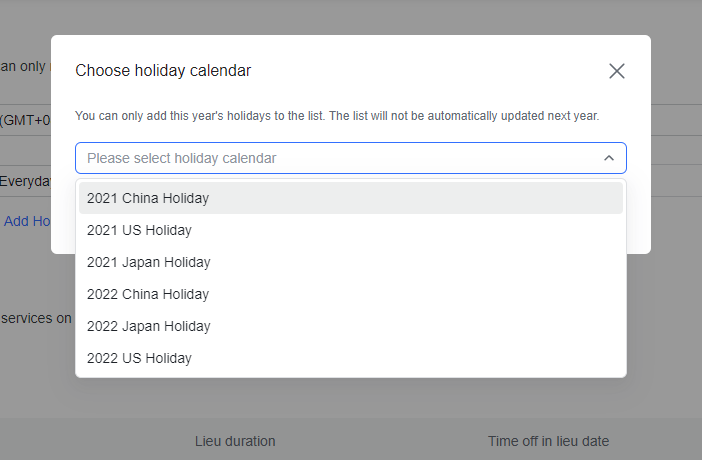Pick 2022 US Holiday from dropdown
Screen dimensions: 702x460
(139, 358)
